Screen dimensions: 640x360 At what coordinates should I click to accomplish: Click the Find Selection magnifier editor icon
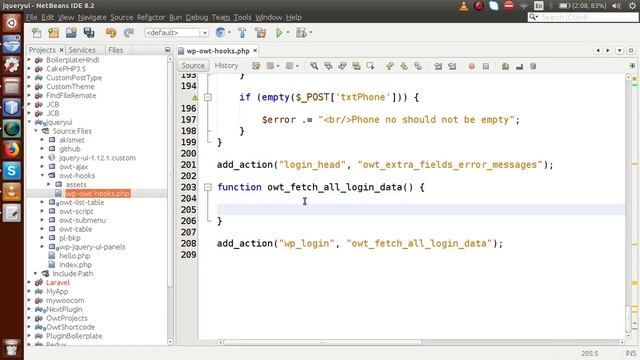tap(314, 66)
